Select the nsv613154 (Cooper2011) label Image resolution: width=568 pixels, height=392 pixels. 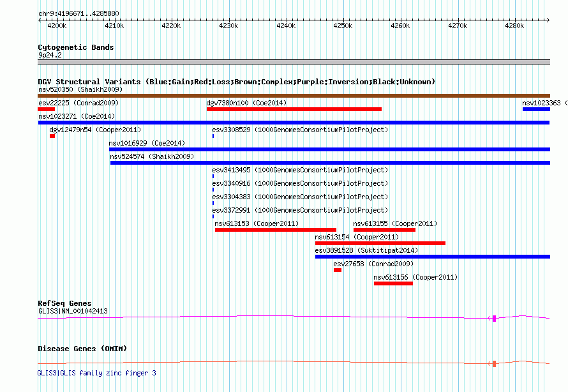click(x=357, y=237)
